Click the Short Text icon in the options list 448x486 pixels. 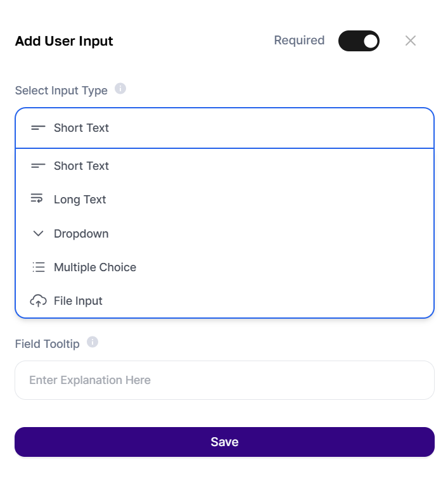click(x=38, y=166)
